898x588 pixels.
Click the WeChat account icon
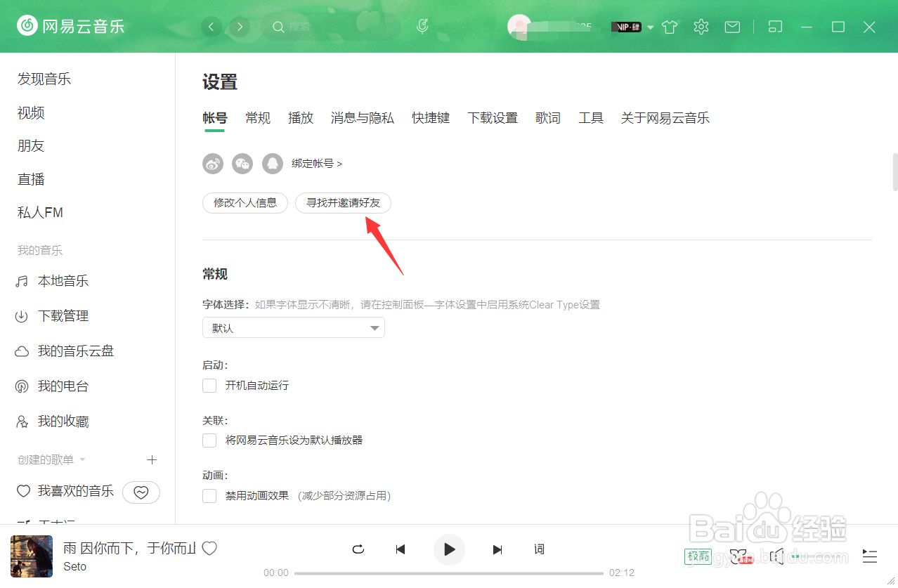point(242,164)
